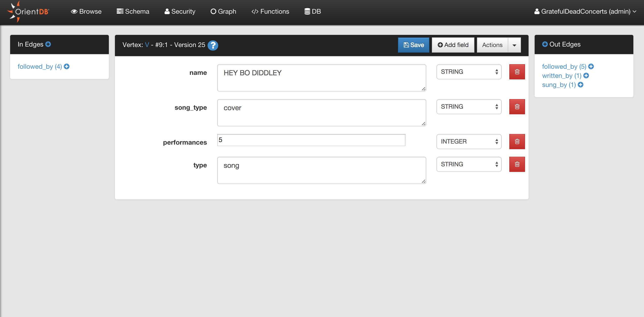The width and height of the screenshot is (644, 317).
Task: Go to the Schema menu
Action: [x=133, y=11]
